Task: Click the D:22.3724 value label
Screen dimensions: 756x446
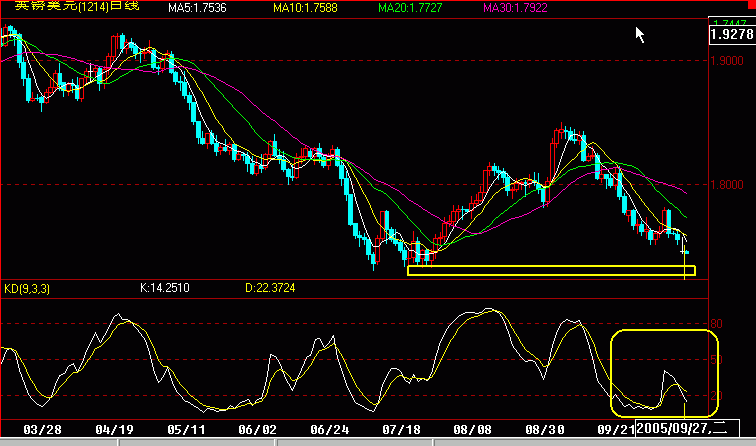Action: tap(270, 288)
